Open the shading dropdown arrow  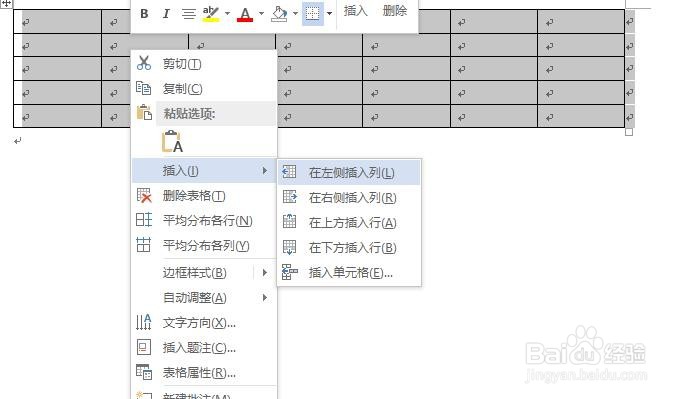click(295, 14)
